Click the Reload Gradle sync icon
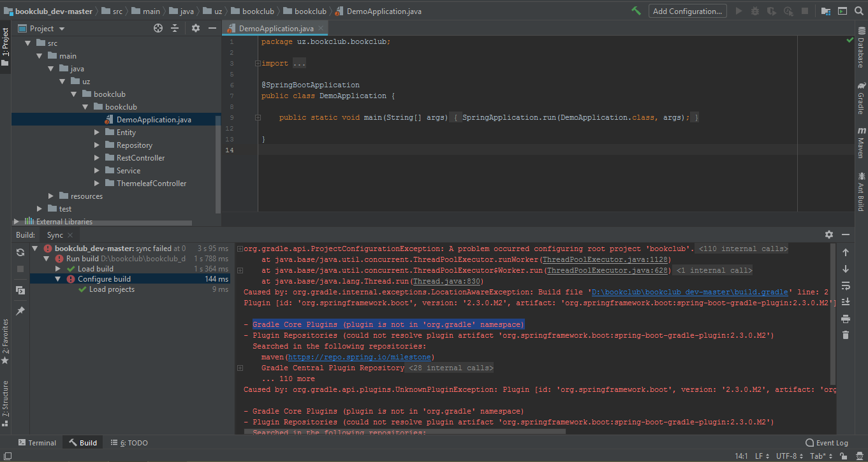Screen dimensions: 868x462 coord(20,252)
